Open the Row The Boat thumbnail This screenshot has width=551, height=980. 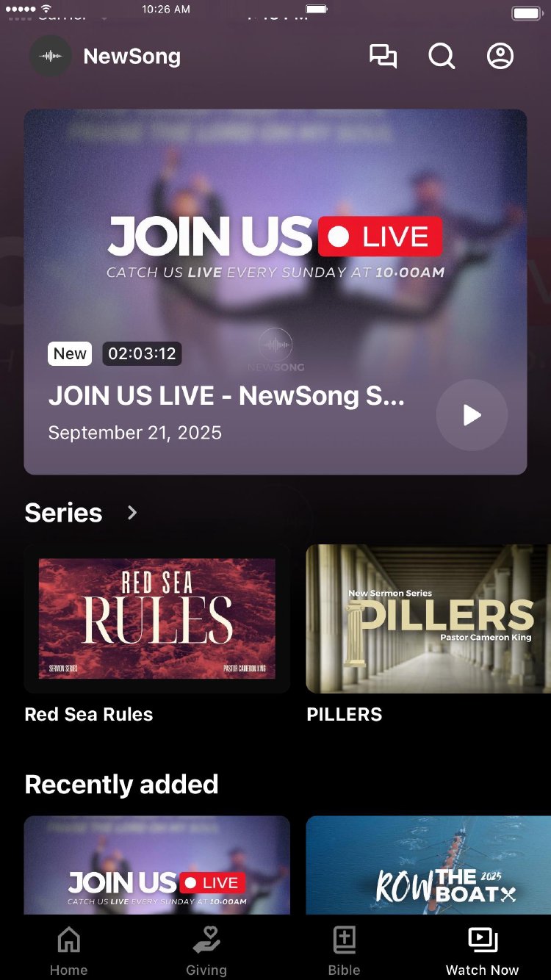pyautogui.click(x=428, y=865)
